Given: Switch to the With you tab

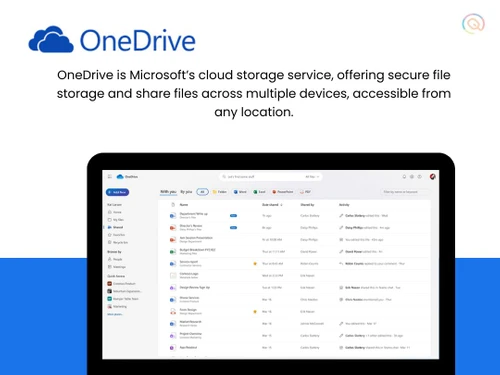Looking at the screenshot, I should 168,192.
